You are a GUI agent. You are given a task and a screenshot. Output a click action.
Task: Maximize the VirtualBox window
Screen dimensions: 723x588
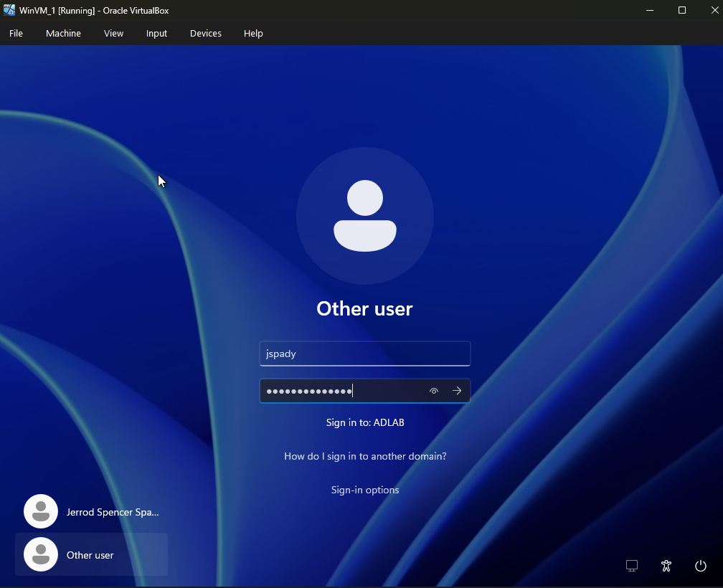(x=682, y=10)
